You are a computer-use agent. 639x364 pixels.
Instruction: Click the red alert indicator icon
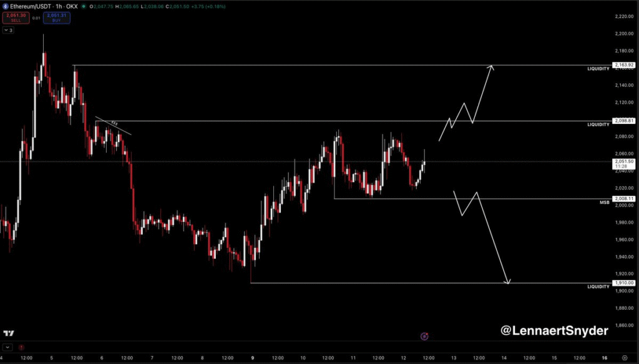tap(22, 347)
